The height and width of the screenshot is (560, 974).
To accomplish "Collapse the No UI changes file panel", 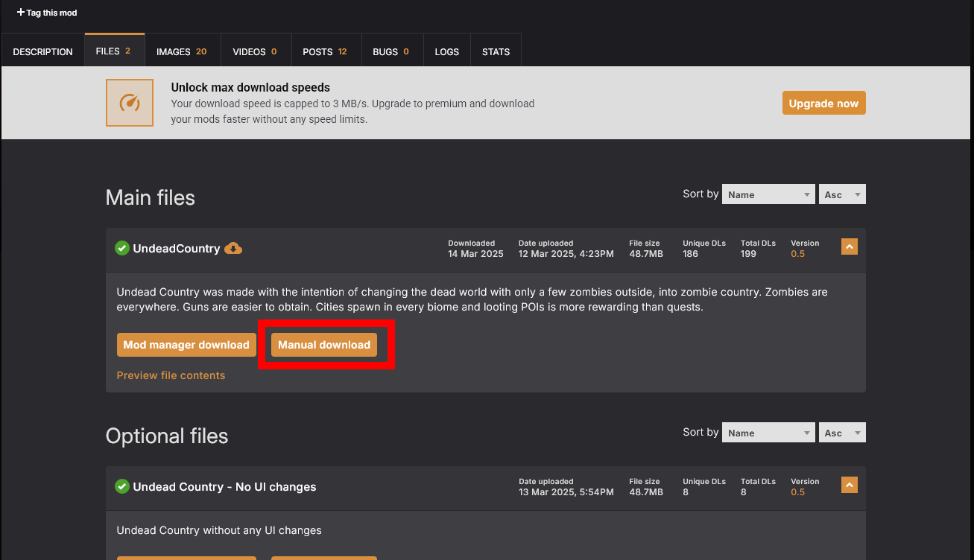I will (849, 485).
